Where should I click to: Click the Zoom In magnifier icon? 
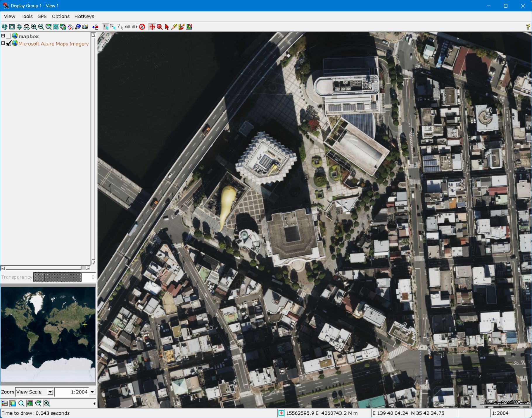[34, 27]
